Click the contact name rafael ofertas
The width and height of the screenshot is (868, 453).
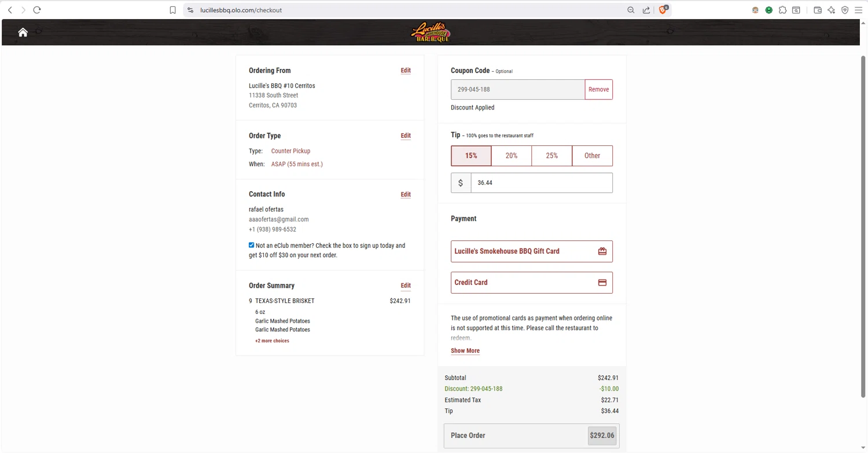pos(266,210)
